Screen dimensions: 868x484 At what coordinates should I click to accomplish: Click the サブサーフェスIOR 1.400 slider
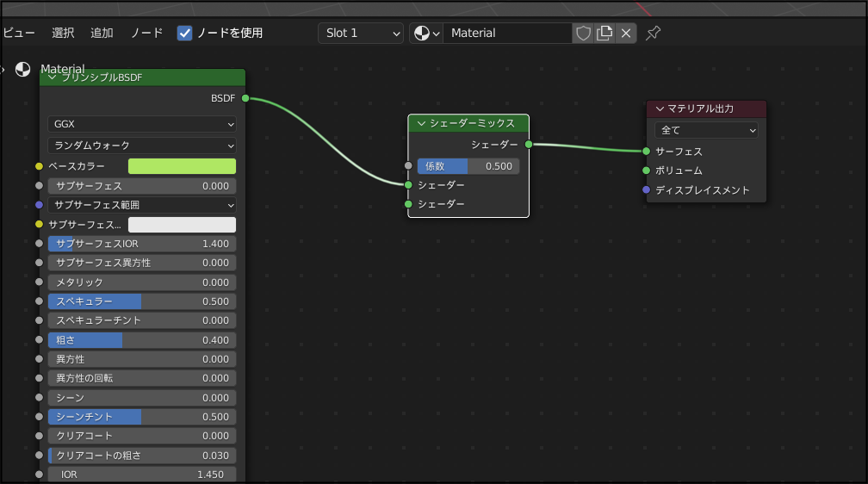(142, 244)
